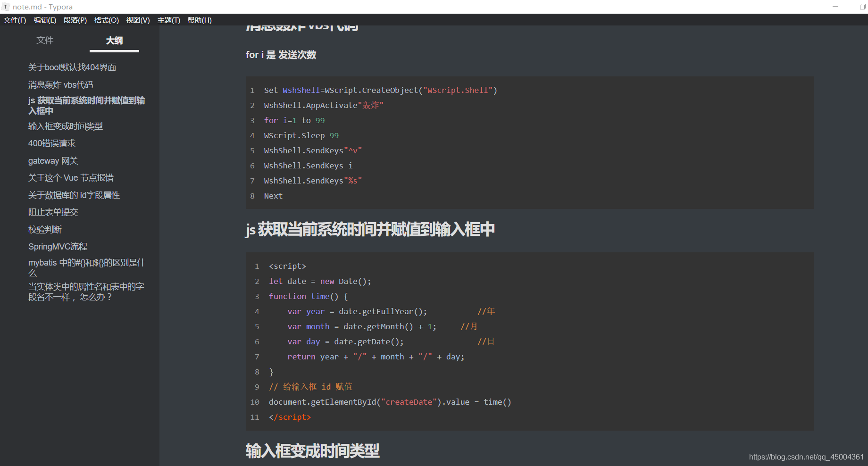
Task: Go to 输入框变成时间类型 outline entry
Action: click(65, 126)
